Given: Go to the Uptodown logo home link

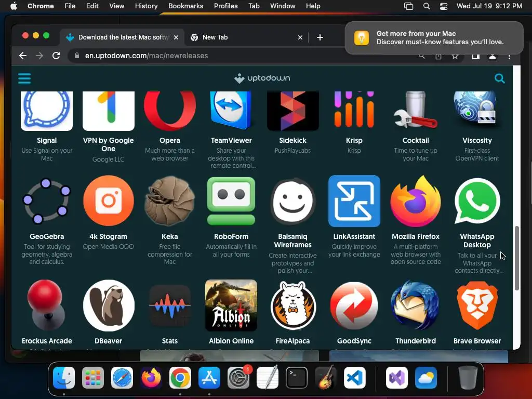Looking at the screenshot, I should point(262,78).
